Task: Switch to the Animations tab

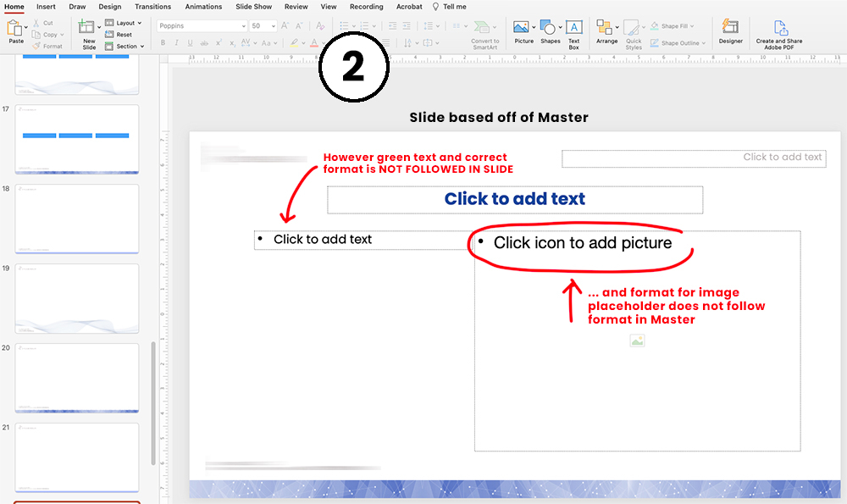Action: tap(203, 7)
